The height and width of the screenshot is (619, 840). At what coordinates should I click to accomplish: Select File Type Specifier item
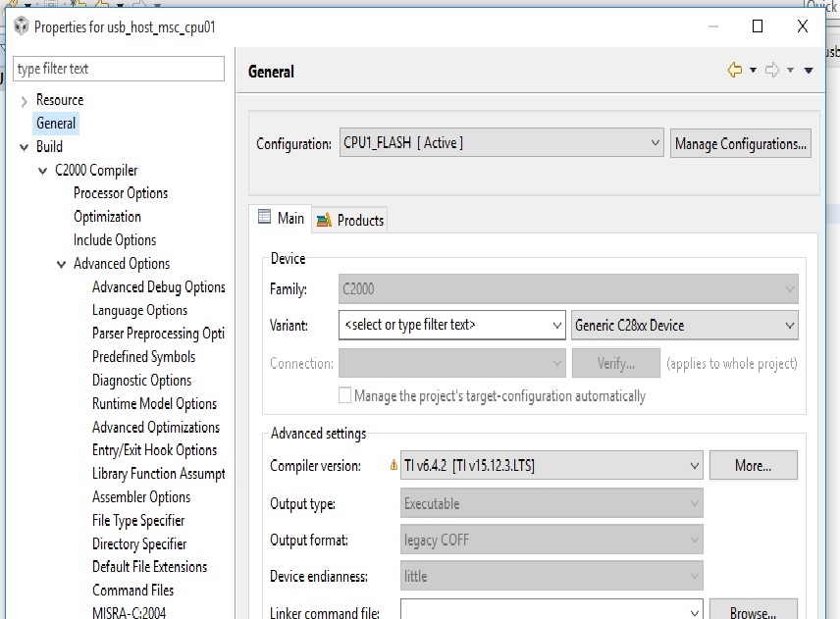point(138,521)
